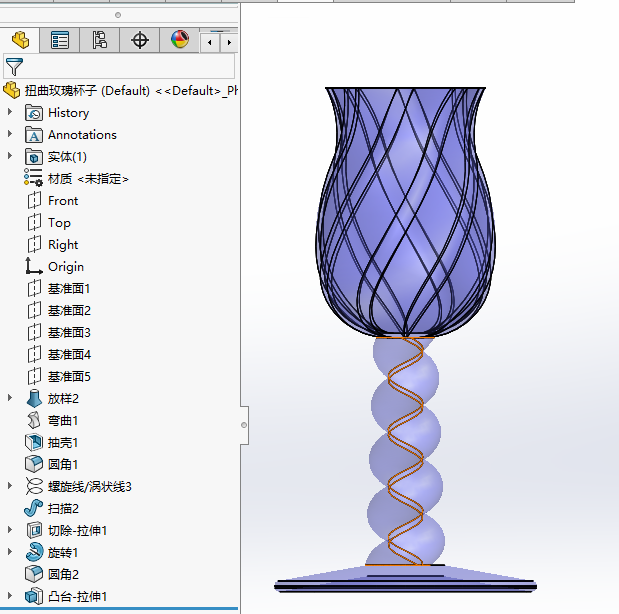
Task: Expand the 凸台-拉伸1 boss extrude feature
Action: [10, 596]
